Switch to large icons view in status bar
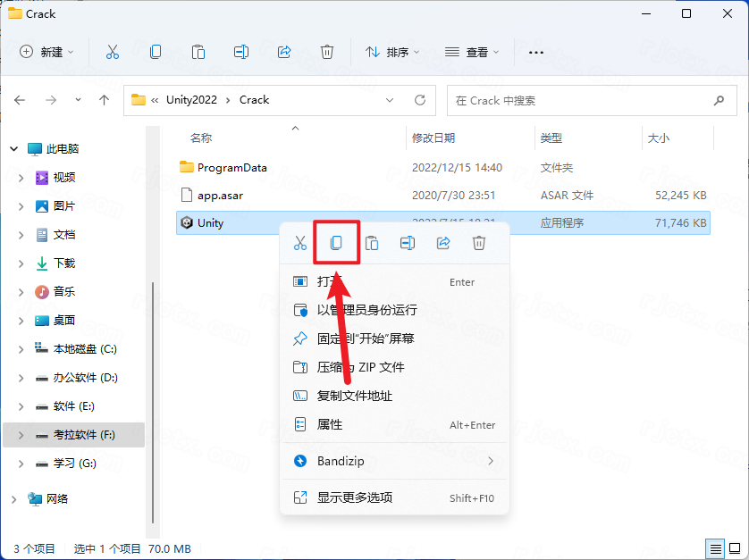Viewport: 749px width, 560px height. [x=736, y=547]
